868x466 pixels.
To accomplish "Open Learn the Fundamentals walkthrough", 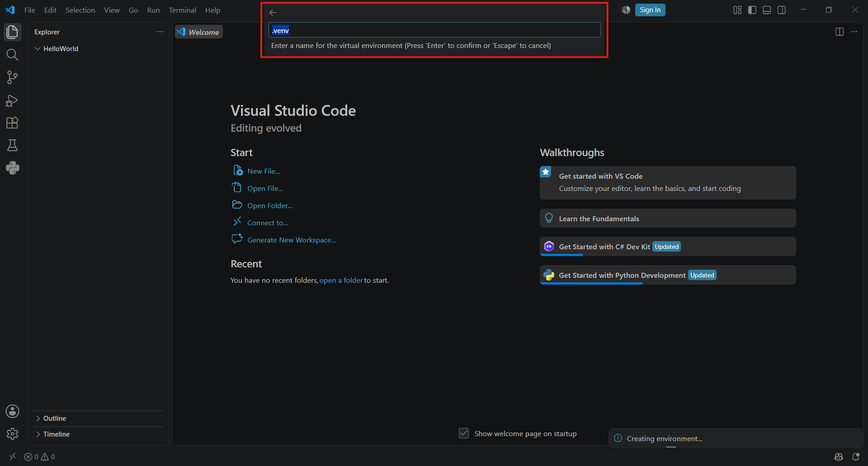I will (668, 219).
